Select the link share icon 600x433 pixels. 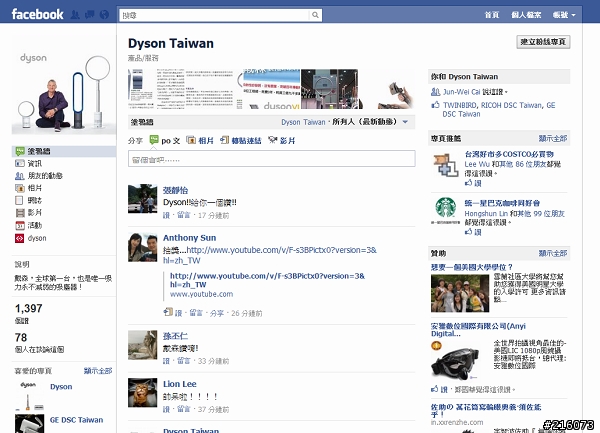pos(225,140)
